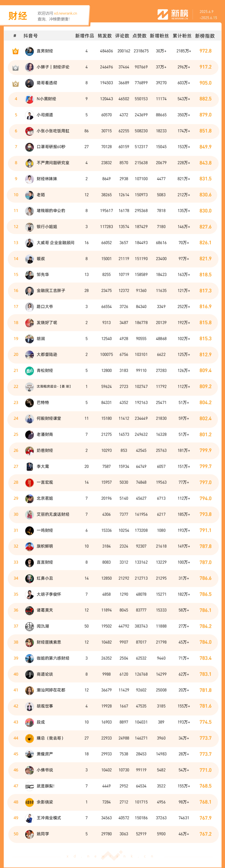Select the 财经 category title

tap(17, 16)
